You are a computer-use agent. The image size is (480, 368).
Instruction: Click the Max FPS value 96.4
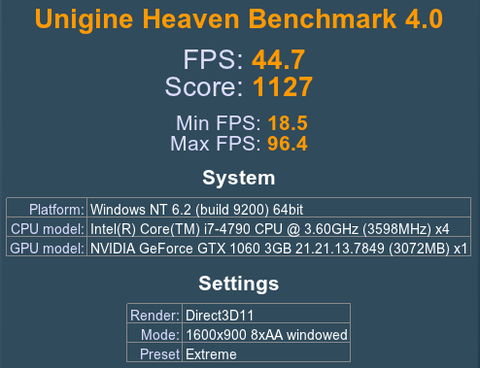point(287,144)
